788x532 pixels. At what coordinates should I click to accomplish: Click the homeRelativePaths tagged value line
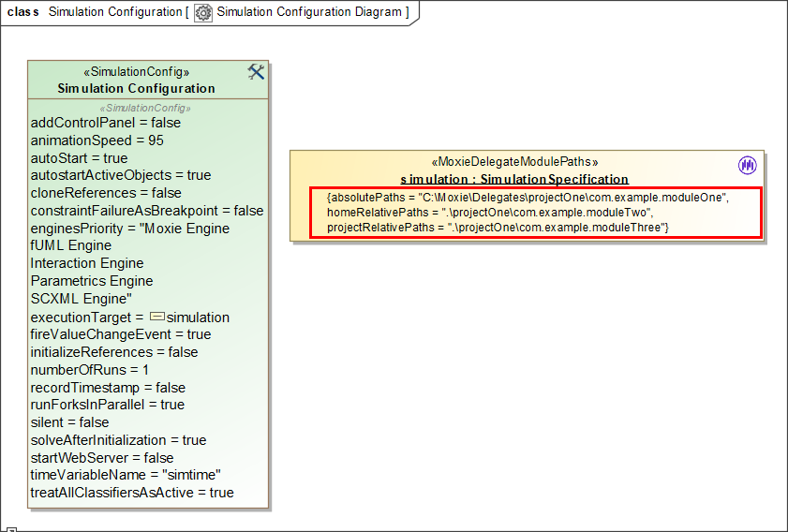[x=490, y=213]
